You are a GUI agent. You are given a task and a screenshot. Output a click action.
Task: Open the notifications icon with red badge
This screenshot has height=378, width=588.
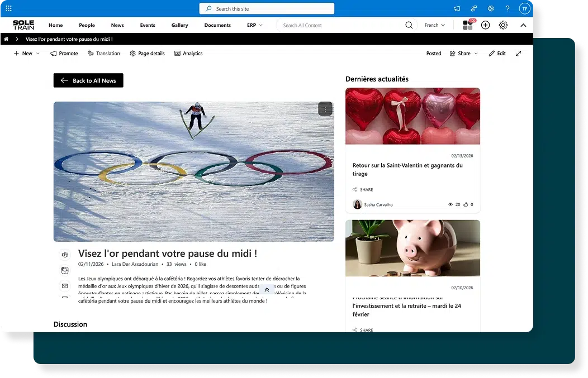pyautogui.click(x=468, y=25)
